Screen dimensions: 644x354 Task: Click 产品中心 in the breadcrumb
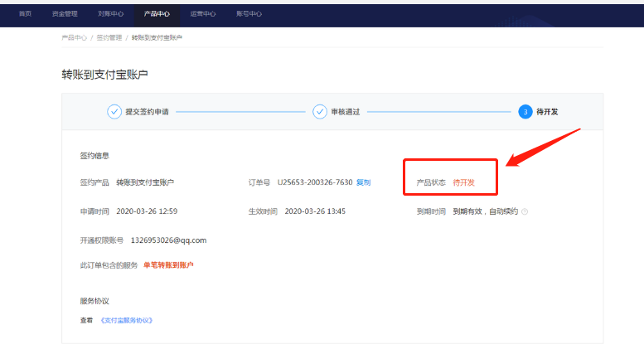coord(74,37)
